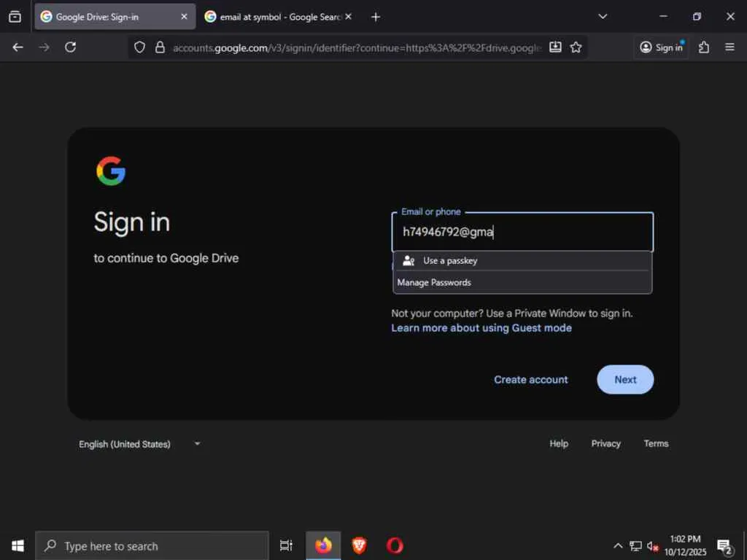Show hidden system tray icons

(x=618, y=545)
